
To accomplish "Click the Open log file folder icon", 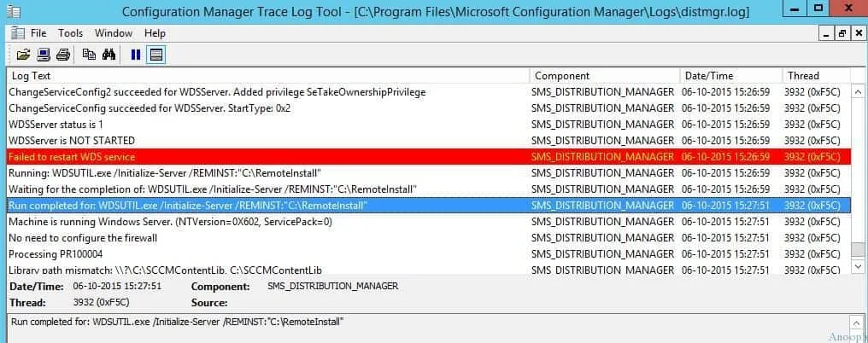I will point(23,55).
